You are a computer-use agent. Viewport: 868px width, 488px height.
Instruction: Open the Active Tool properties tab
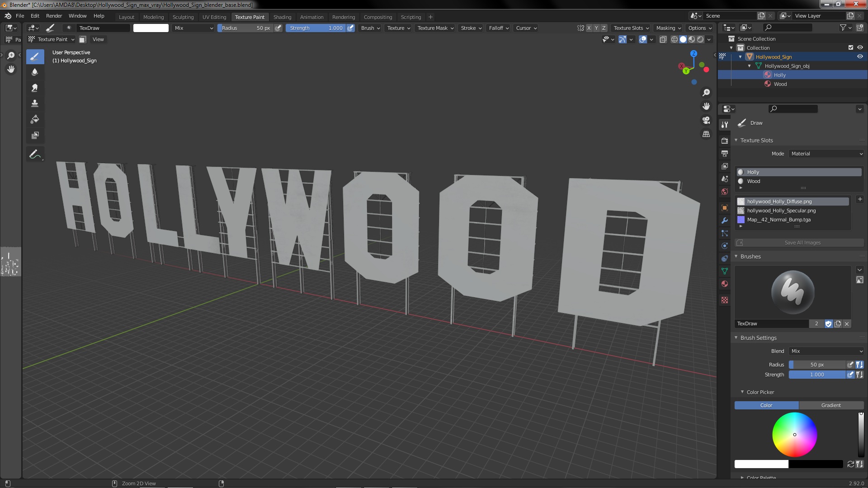[x=725, y=125]
